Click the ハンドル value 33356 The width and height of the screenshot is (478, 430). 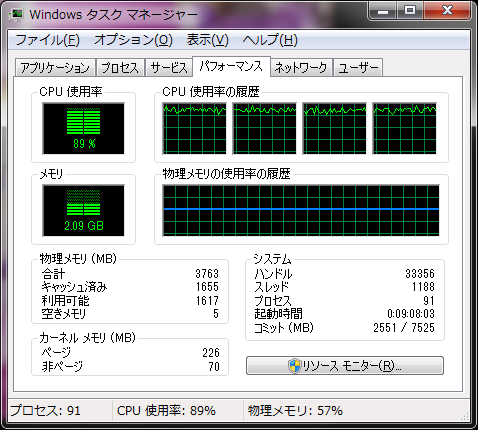click(x=420, y=274)
